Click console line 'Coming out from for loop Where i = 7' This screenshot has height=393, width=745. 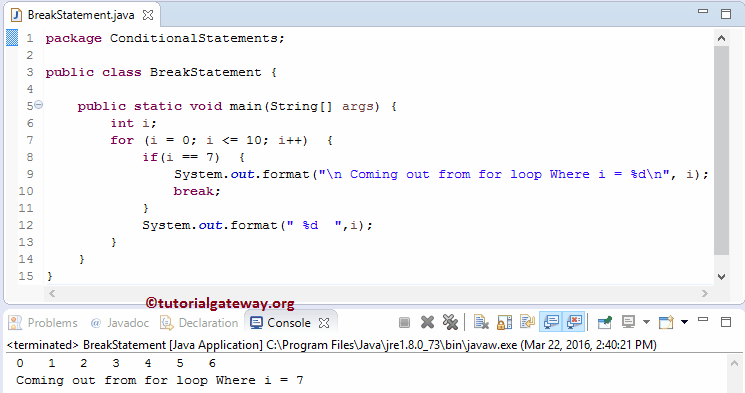[x=160, y=381]
